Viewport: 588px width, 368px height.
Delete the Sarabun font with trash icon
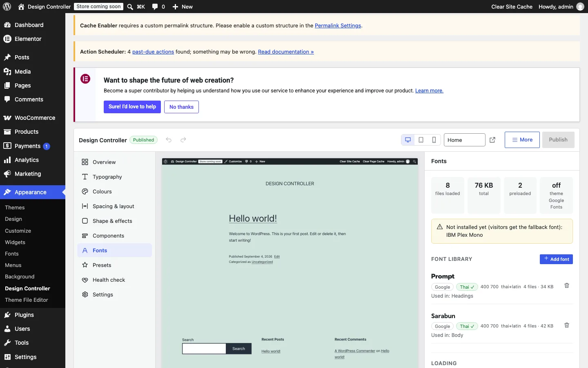click(567, 325)
